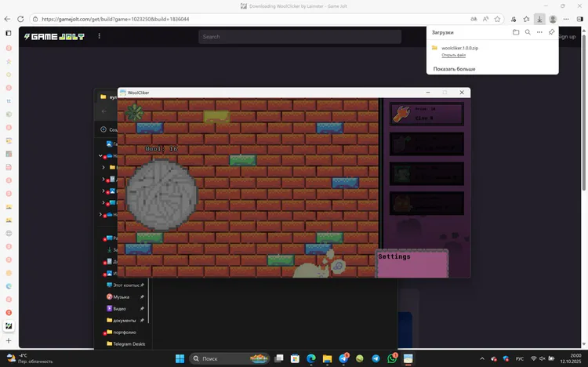Open the weather widget showing -4°C
588x367 pixels.
30,358
